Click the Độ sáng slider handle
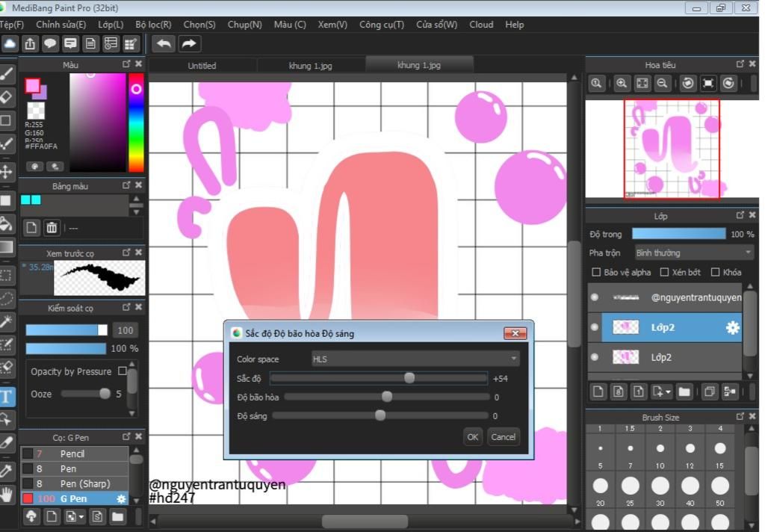 380,415
